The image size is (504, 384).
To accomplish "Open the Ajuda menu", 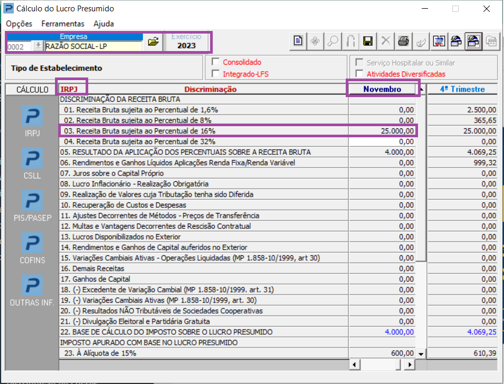I will click(104, 24).
